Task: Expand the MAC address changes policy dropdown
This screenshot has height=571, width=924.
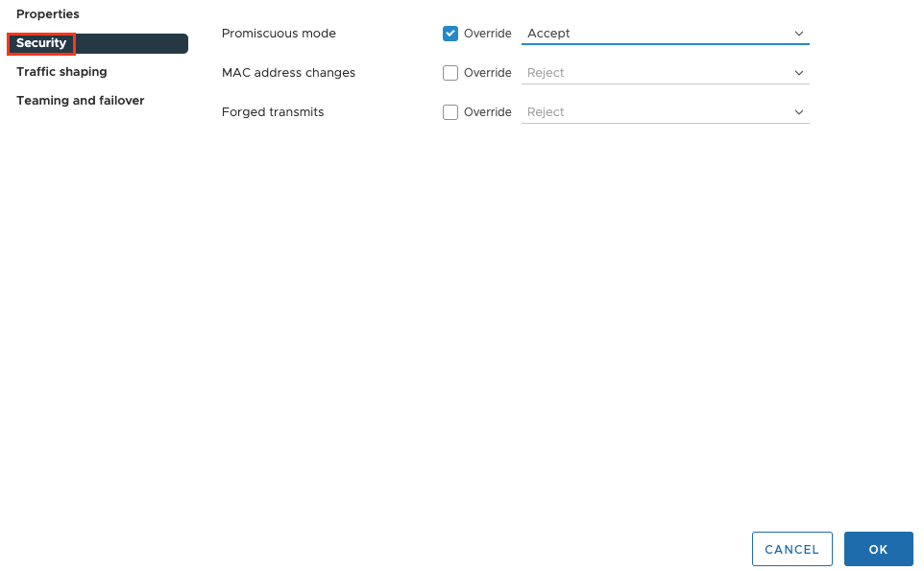Action: (x=665, y=72)
